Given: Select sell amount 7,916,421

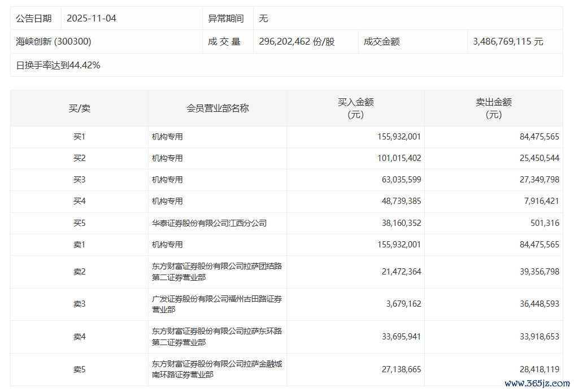Looking at the screenshot, I should 541,201.
